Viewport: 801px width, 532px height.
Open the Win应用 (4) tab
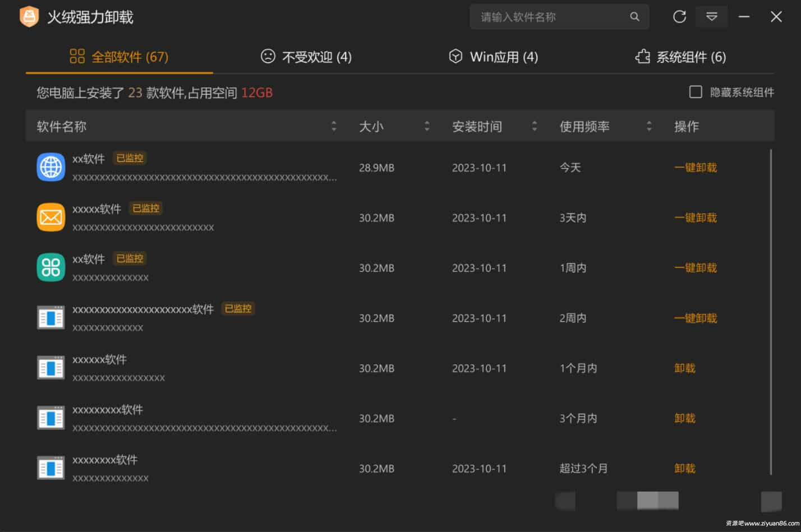(x=494, y=57)
